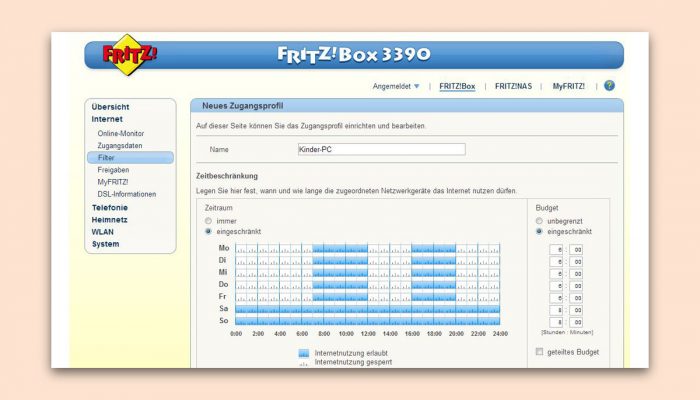Open the help question mark icon
Image resolution: width=700 pixels, height=400 pixels.
click(609, 86)
